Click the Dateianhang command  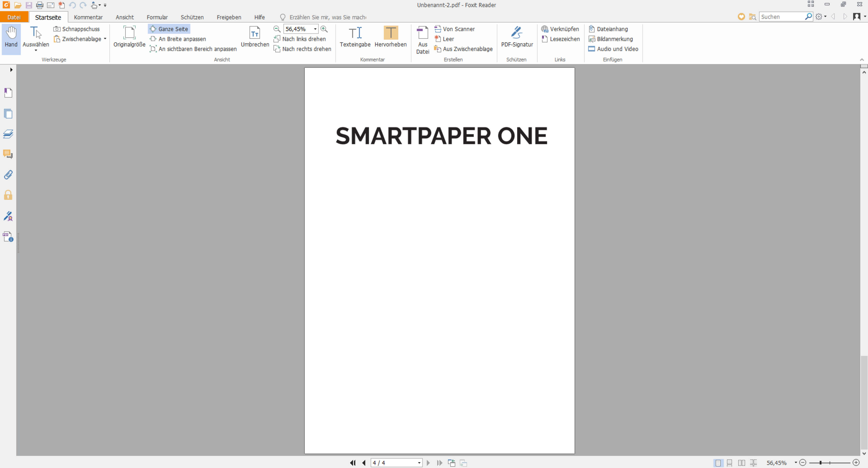[x=608, y=29]
